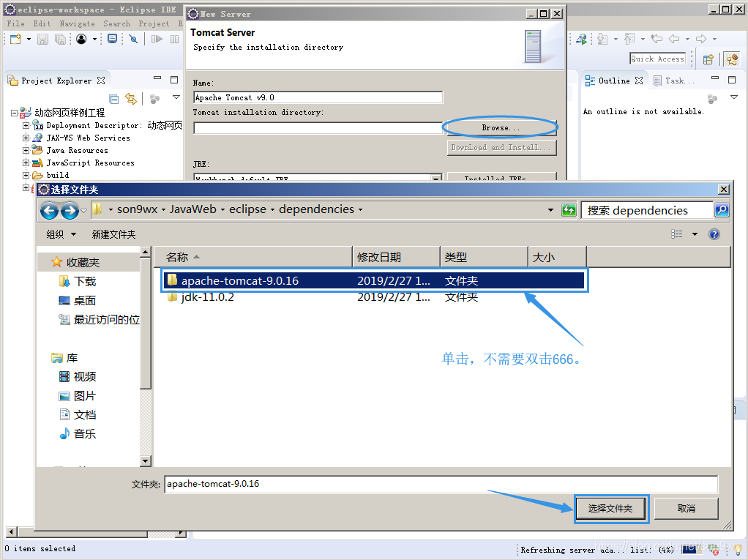Image resolution: width=748 pixels, height=560 pixels.
Task: Select the apache-tomcat-9.0.16 folder
Action: click(x=374, y=280)
